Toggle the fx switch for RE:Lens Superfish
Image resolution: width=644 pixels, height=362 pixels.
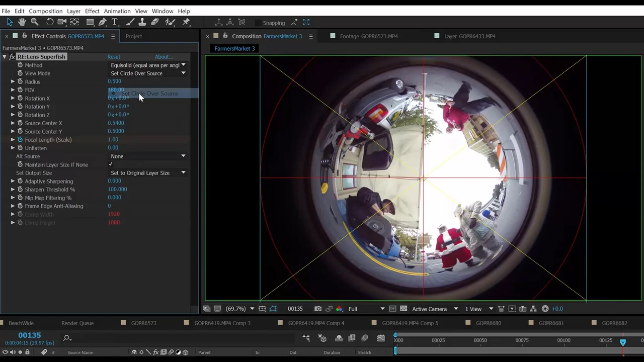[12, 57]
